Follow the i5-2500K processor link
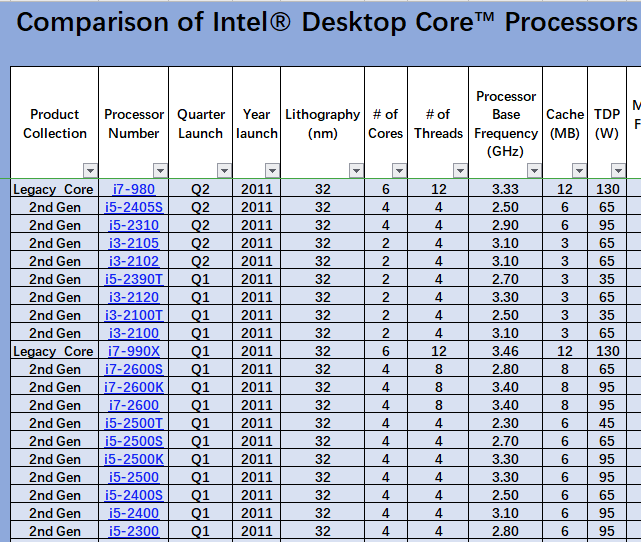Viewport: 641px width, 542px height. (134, 459)
